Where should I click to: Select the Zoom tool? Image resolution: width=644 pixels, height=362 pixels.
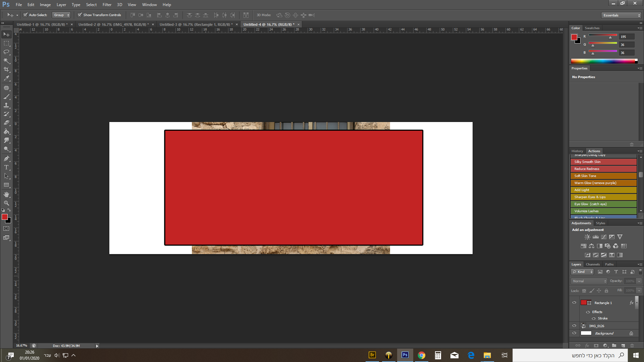(6, 203)
